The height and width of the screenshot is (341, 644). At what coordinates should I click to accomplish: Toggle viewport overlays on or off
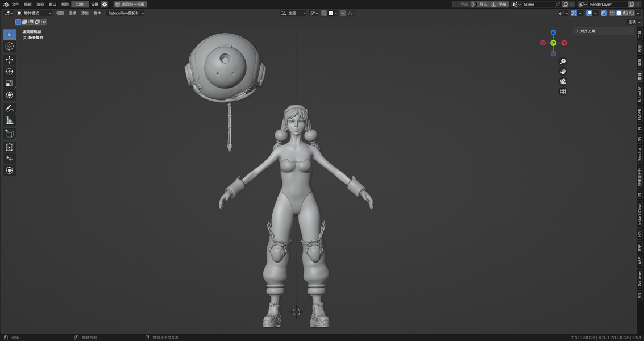coord(589,13)
